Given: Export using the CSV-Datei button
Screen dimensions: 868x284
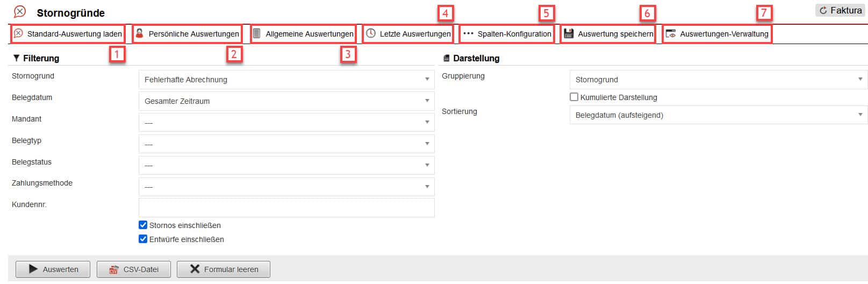Looking at the screenshot, I should (x=134, y=269).
